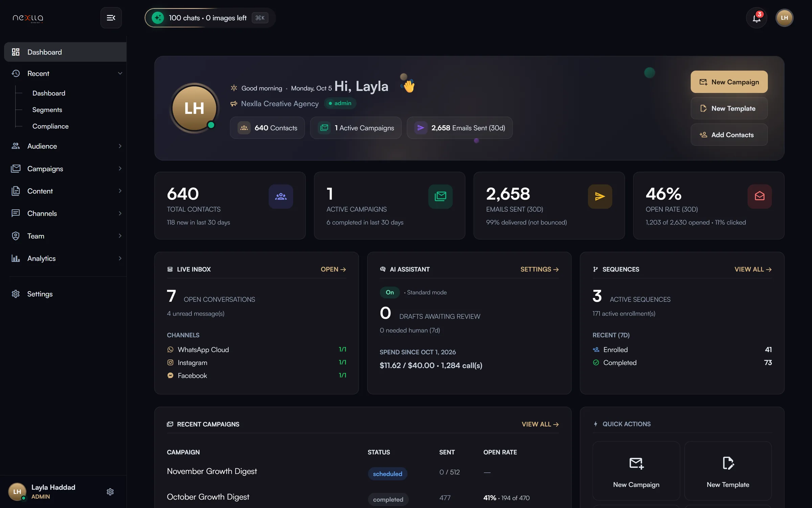Collapse the sidebar with the menu toggle icon
The width and height of the screenshot is (812, 508).
(111, 18)
